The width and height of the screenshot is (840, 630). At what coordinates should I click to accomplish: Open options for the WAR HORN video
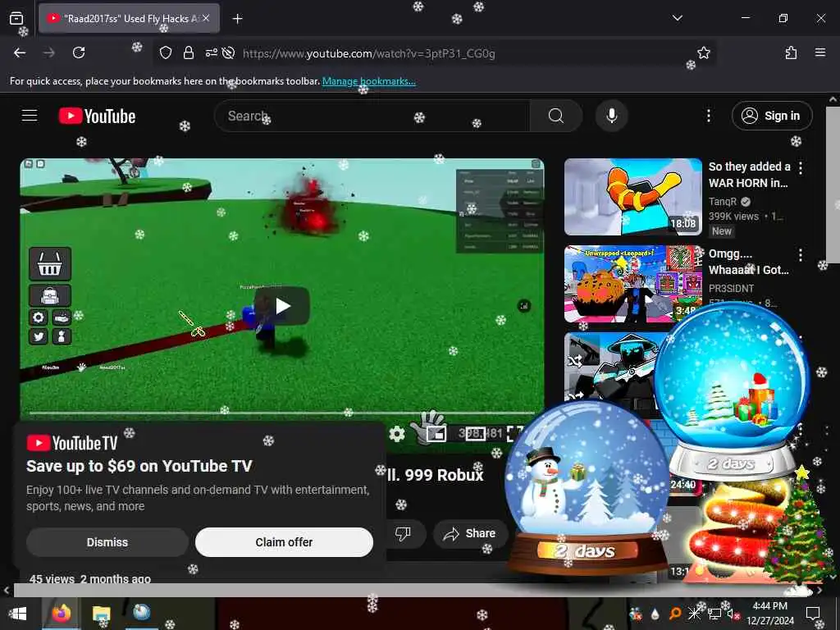click(x=801, y=168)
